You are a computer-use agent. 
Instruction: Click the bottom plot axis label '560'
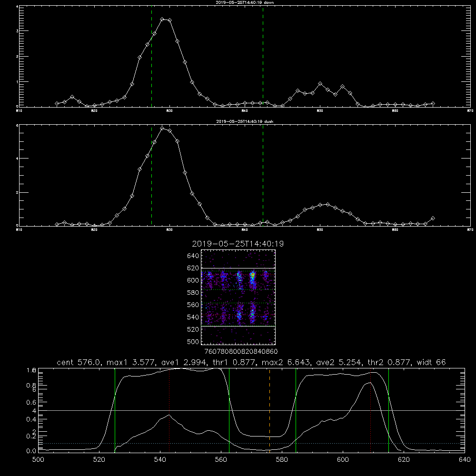221,460
